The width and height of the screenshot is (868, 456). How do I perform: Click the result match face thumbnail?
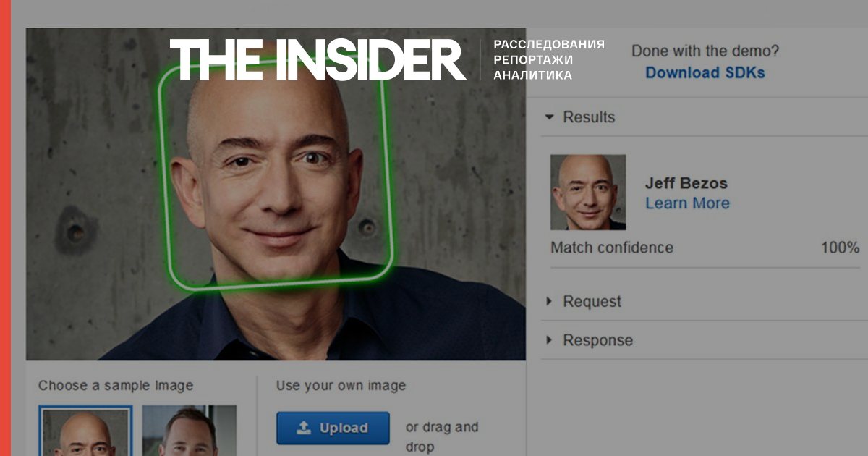coord(587,192)
